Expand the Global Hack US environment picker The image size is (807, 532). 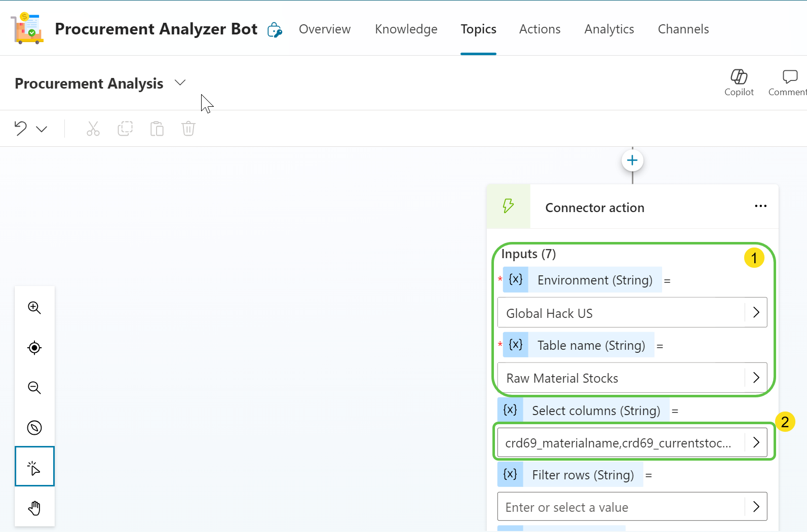(x=756, y=312)
